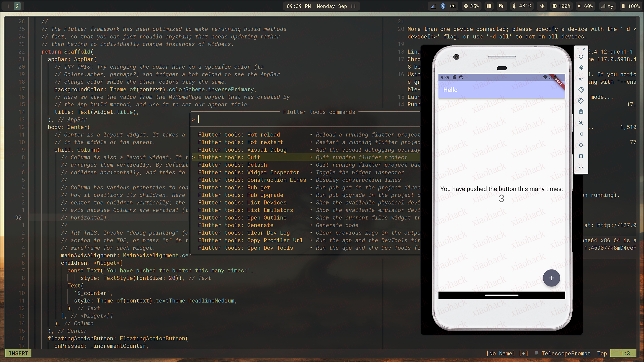Select Flutter tools: Hot restart entry
644x362 pixels.
coord(240,142)
